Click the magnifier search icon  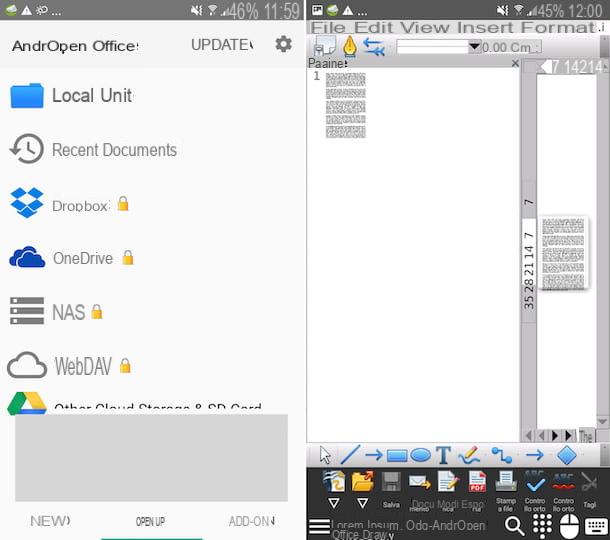[x=514, y=526]
